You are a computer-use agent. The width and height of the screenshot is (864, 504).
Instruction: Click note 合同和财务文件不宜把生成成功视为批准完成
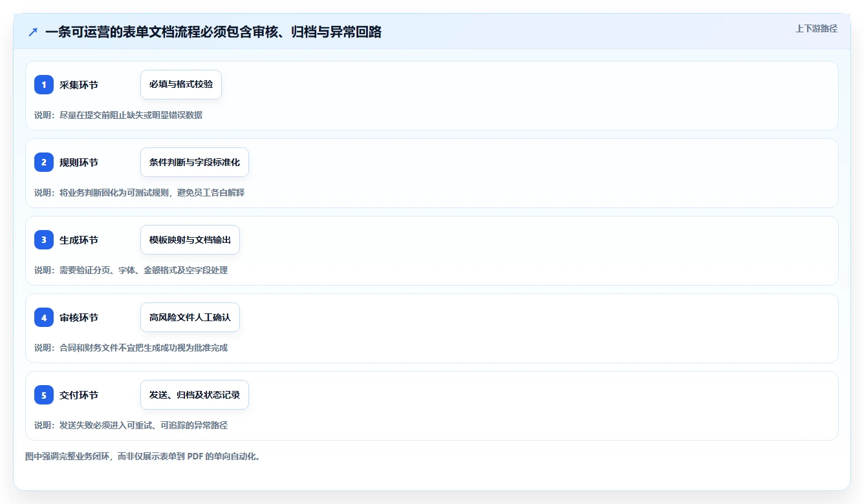coord(144,348)
